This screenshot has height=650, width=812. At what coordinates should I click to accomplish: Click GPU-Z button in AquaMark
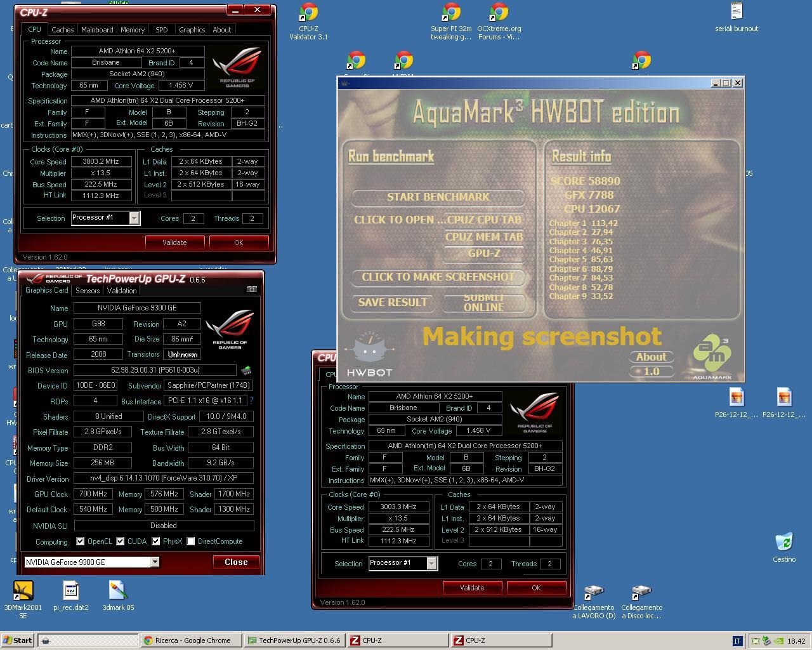tap(484, 253)
